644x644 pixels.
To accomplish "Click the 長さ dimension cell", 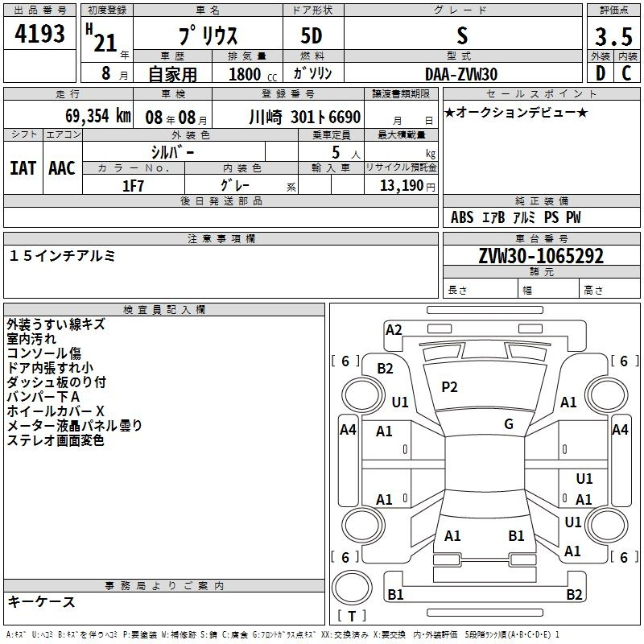I will tap(480, 288).
